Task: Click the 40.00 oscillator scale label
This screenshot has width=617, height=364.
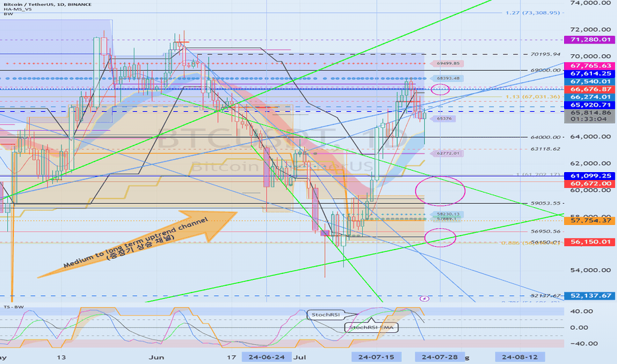Action: coord(582,311)
